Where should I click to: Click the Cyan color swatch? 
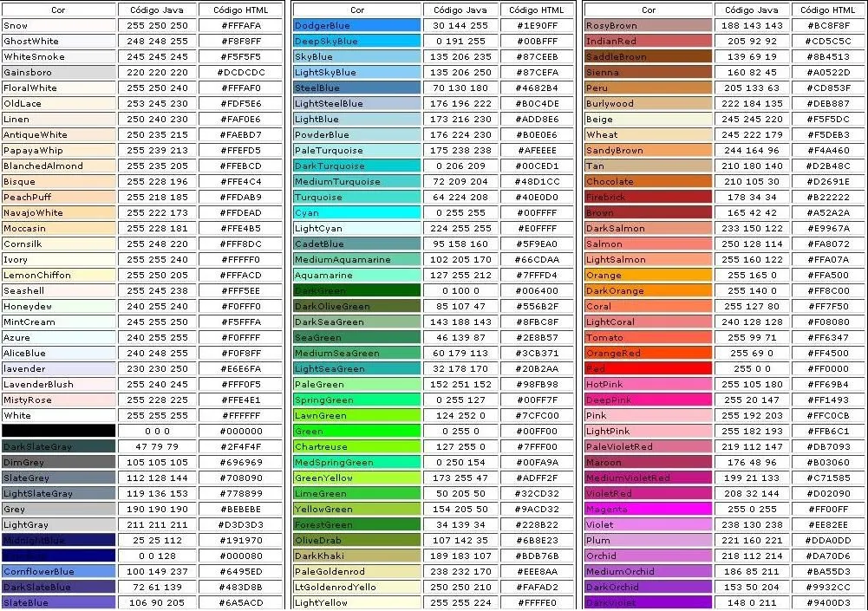point(356,212)
